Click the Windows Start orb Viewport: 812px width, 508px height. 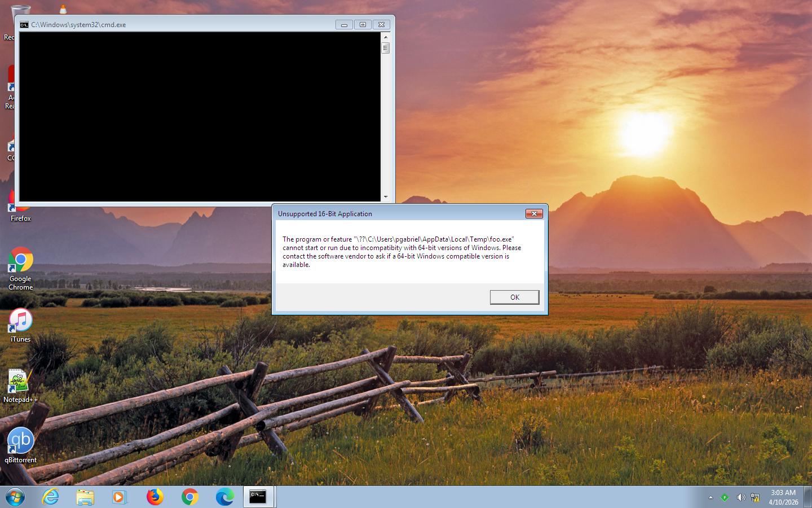(x=15, y=497)
